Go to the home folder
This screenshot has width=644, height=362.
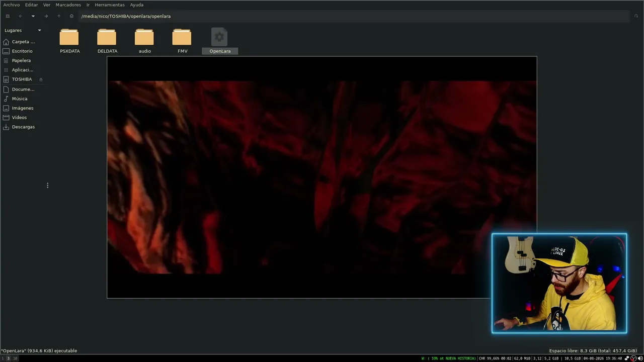pyautogui.click(x=71, y=16)
